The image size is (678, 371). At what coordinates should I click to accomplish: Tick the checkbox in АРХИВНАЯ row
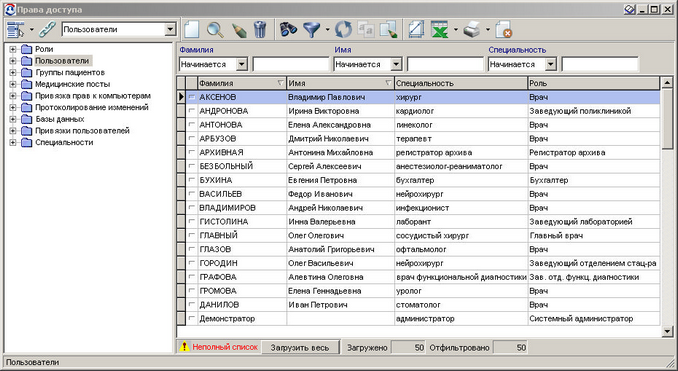tap(192, 153)
